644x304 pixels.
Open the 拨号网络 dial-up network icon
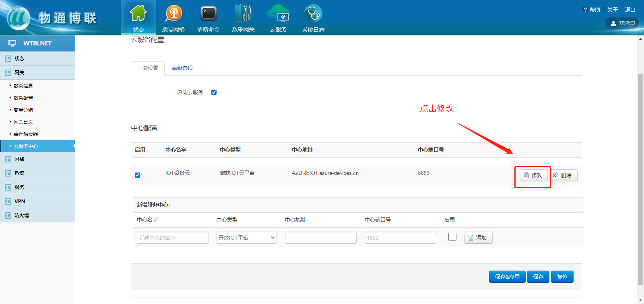coord(173,13)
